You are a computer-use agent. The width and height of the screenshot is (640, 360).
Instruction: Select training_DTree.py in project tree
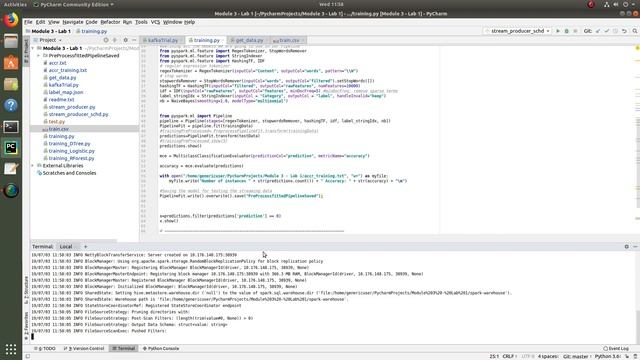[69, 144]
